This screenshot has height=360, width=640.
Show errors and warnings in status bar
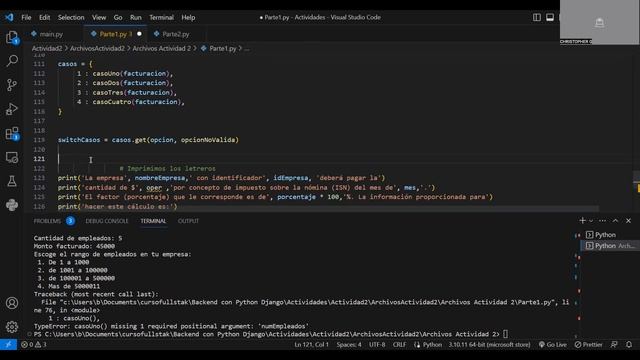coord(34,344)
